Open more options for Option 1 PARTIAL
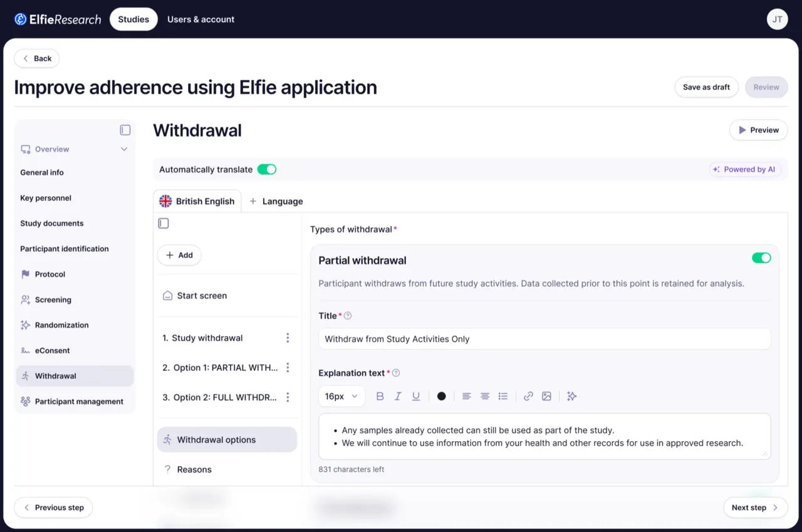The width and height of the screenshot is (802, 532). tap(288, 367)
